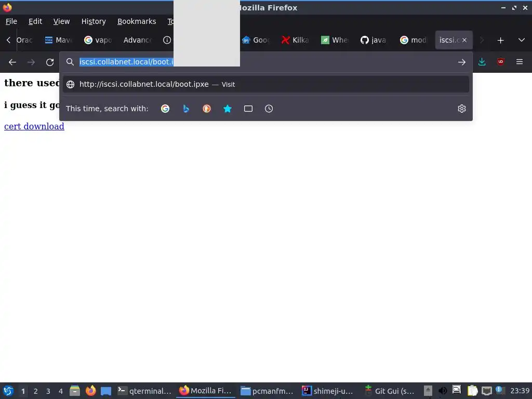Switch to the Git Gui taskbar window

click(x=390, y=391)
